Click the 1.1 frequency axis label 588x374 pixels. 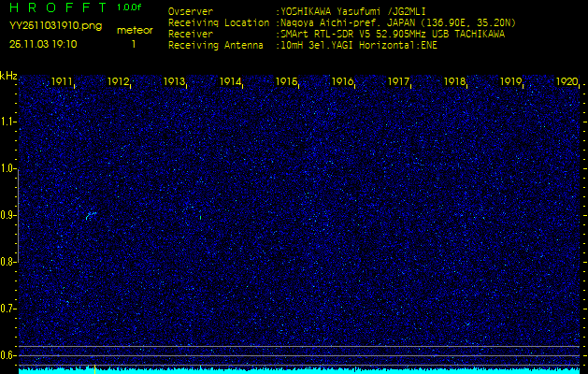coord(7,122)
